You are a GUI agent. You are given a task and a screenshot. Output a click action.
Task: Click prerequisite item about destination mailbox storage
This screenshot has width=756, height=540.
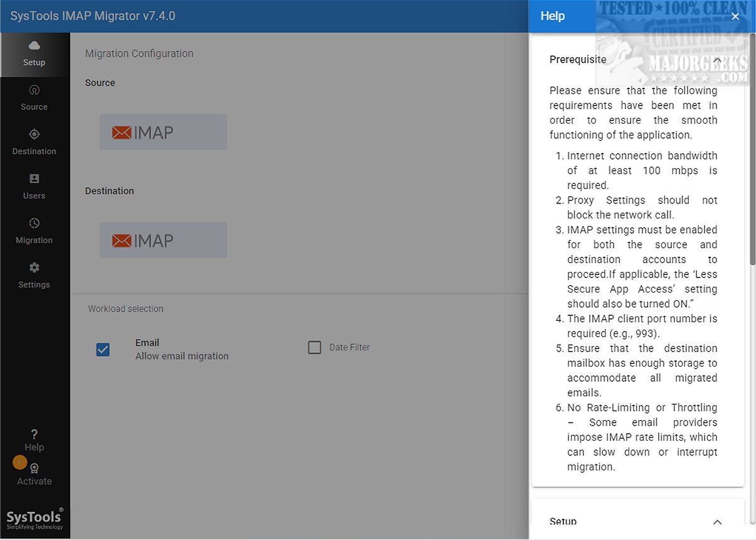pyautogui.click(x=642, y=370)
